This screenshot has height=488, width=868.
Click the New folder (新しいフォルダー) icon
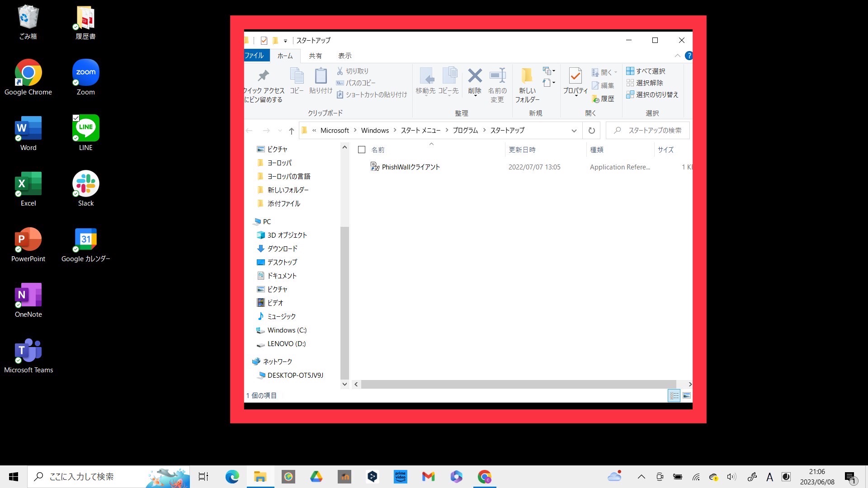527,76
